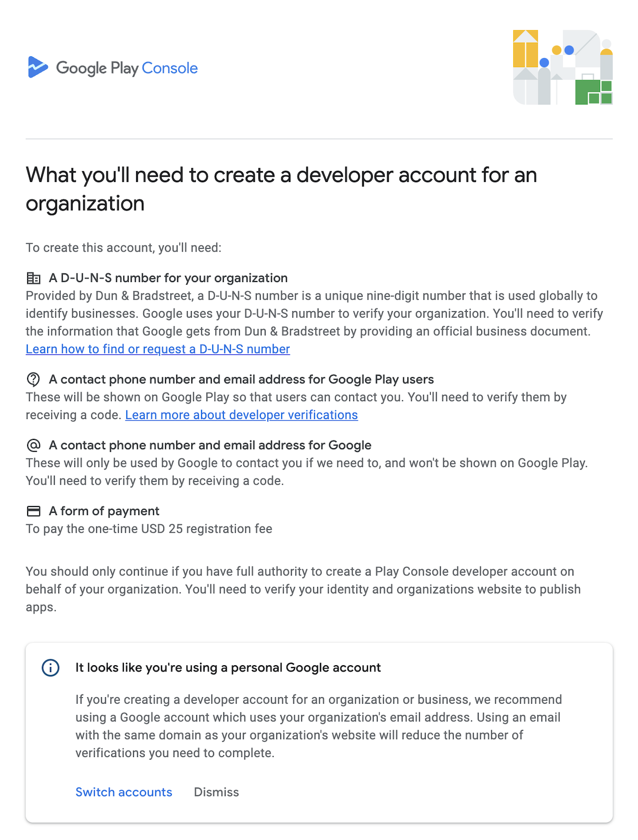Click the at-sign icon beside contact for Google
Screen dimensions: 638x840
point(34,445)
